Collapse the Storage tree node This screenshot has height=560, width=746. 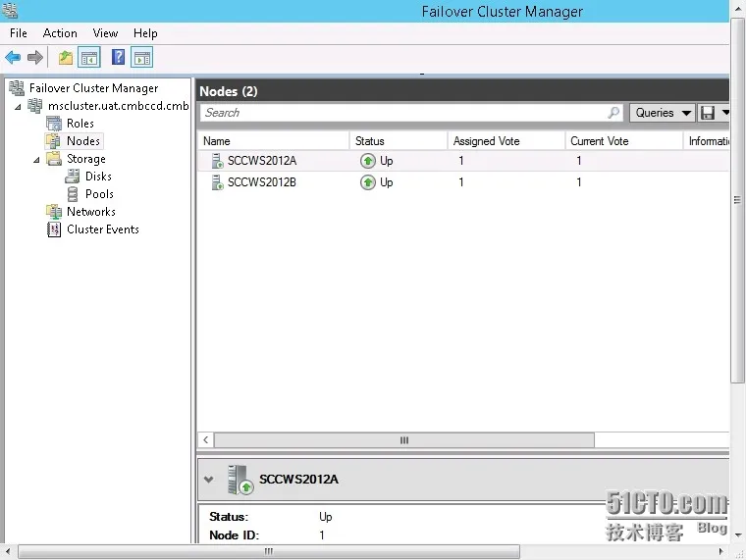click(36, 160)
